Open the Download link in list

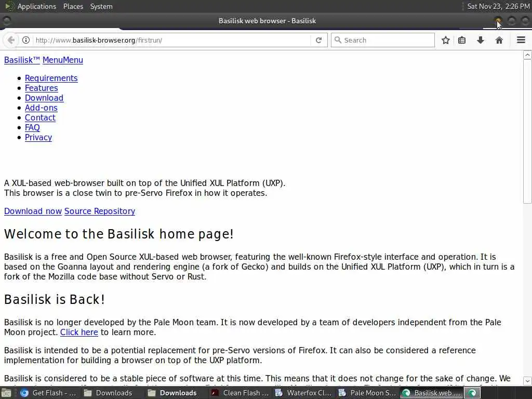[x=44, y=98]
